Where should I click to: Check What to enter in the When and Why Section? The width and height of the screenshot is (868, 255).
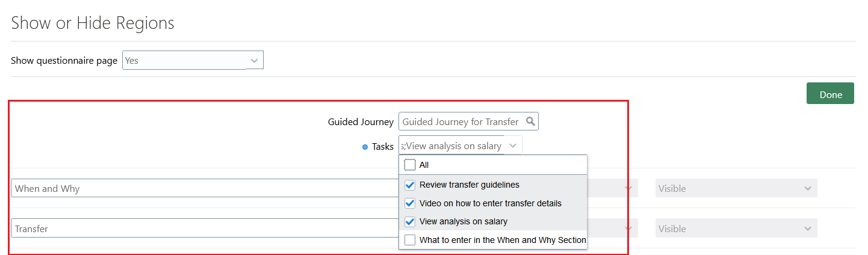(410, 240)
